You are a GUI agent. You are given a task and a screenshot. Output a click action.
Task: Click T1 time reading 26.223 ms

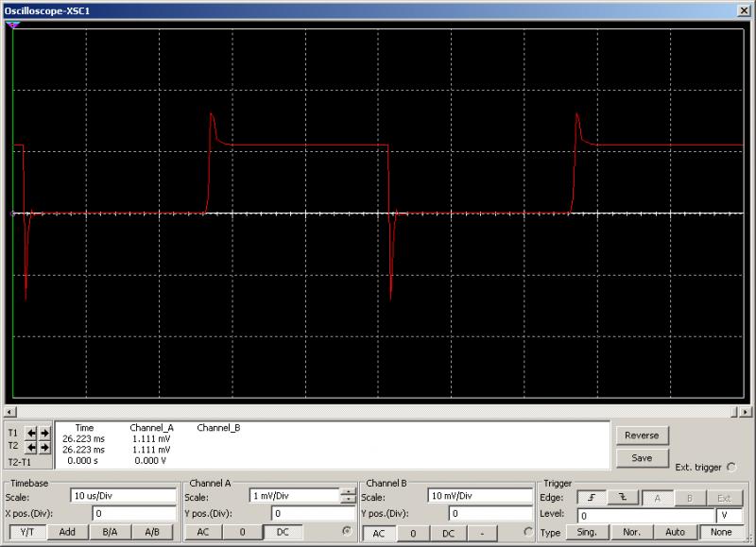(83, 439)
